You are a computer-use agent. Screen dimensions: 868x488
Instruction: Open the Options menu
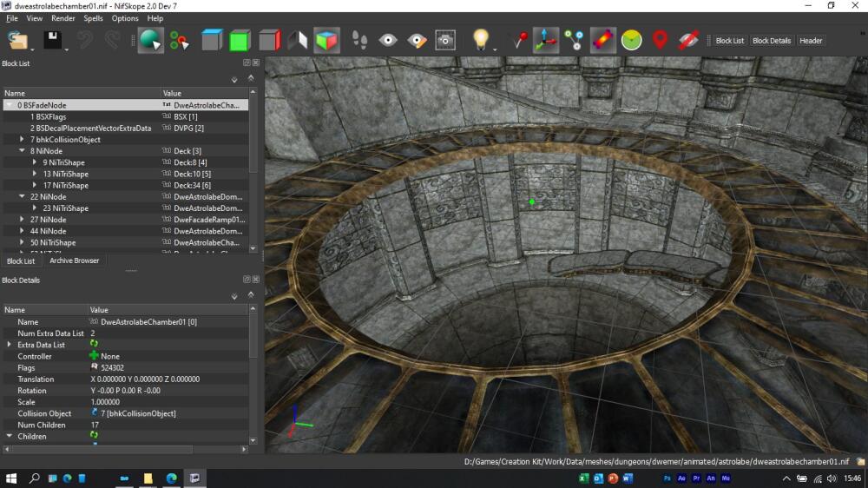pyautogui.click(x=125, y=18)
